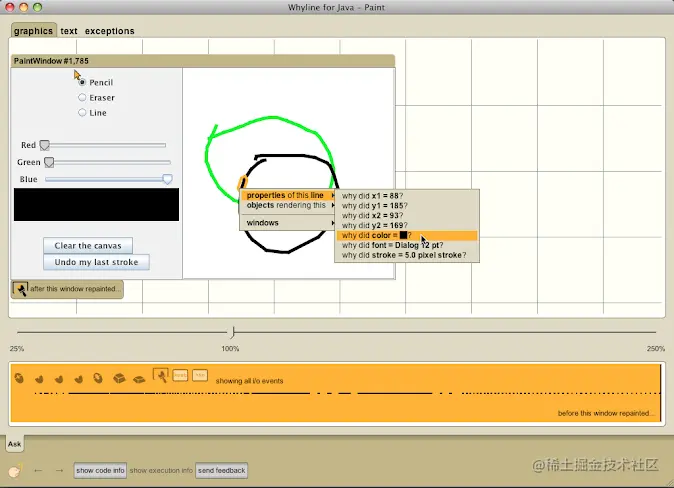Click 'showing all i/o events' text
Screen dimensions: 674x488
[x=249, y=381]
